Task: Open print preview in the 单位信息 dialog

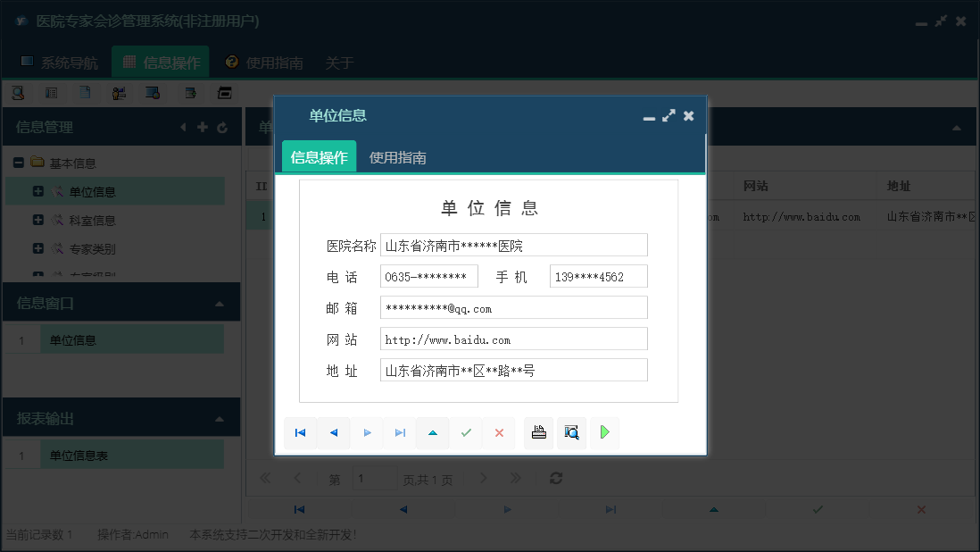Action: pyautogui.click(x=571, y=432)
